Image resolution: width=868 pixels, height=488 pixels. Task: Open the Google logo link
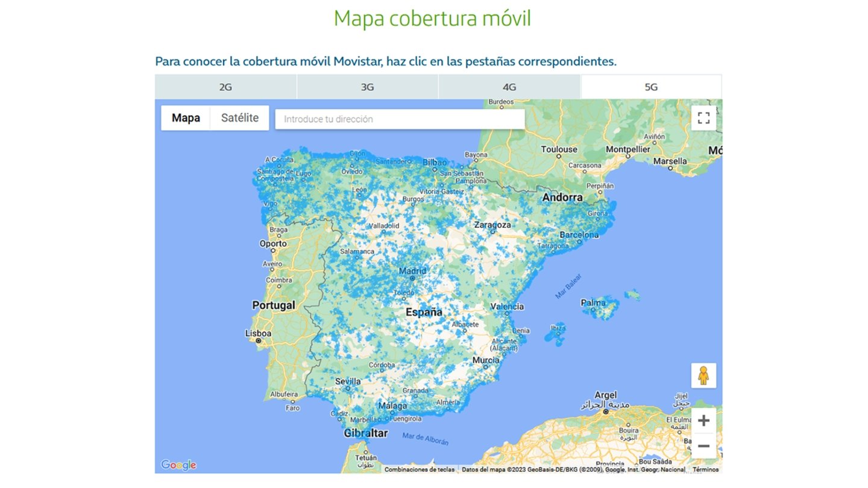tap(178, 465)
